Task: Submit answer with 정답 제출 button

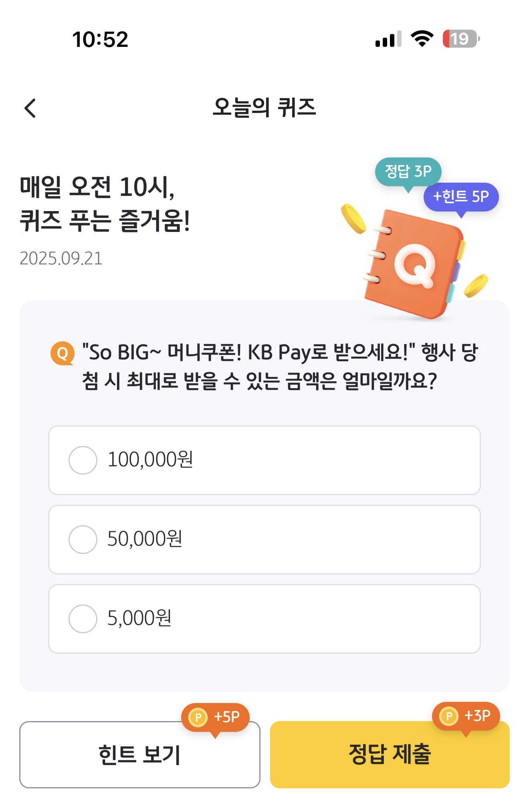Action: coord(390,755)
